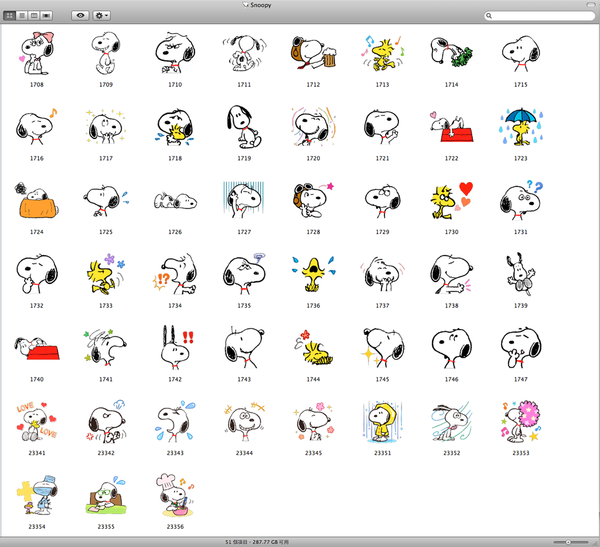The image size is (600, 547).
Task: Click the file name label 1741
Action: [x=106, y=379]
